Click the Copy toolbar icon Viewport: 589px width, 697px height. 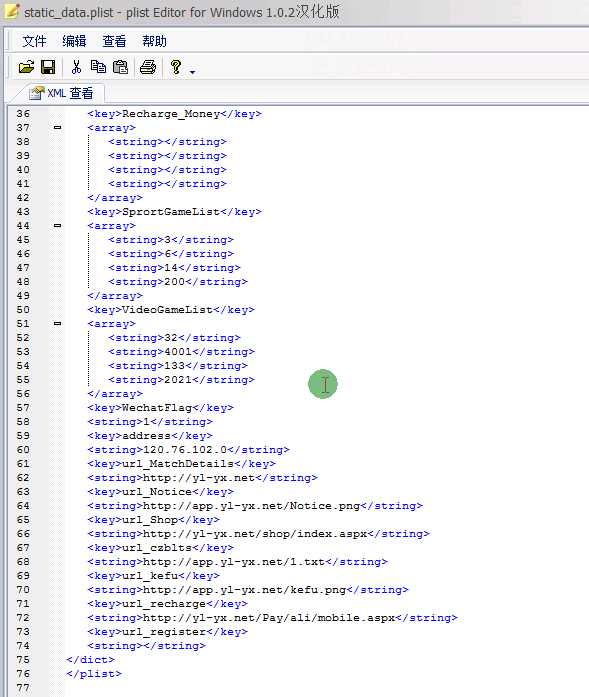coord(98,67)
